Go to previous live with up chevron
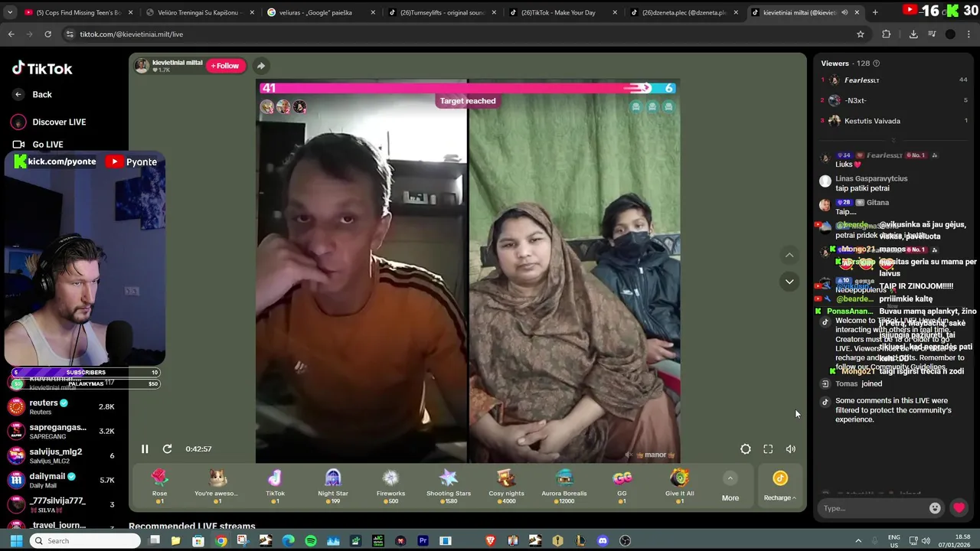980x551 pixels. pos(789,255)
